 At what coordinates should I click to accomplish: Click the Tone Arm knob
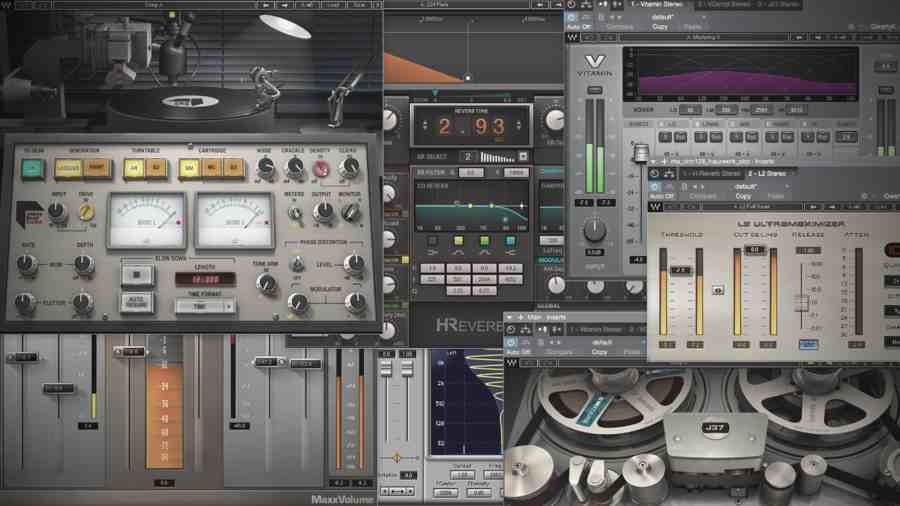pyautogui.click(x=266, y=283)
